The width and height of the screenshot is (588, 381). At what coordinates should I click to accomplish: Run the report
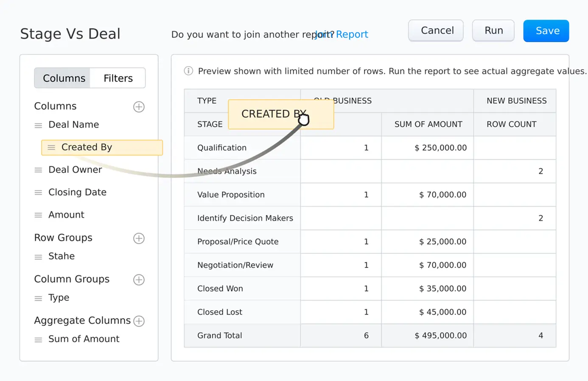tap(493, 31)
